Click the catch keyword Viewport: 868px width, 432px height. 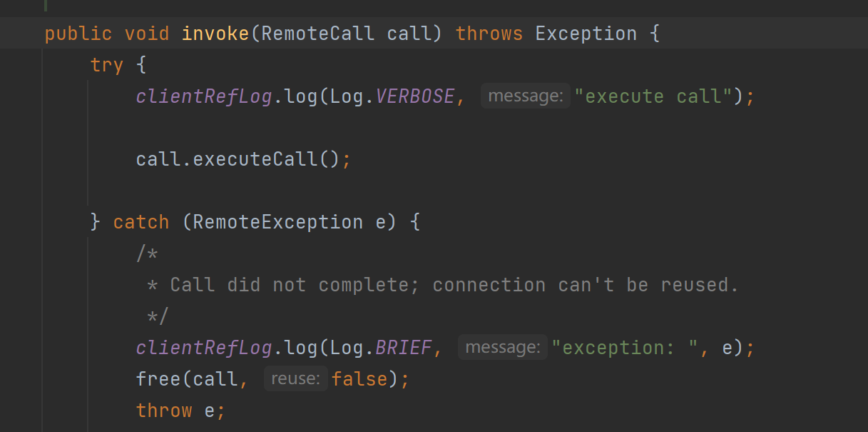141,222
